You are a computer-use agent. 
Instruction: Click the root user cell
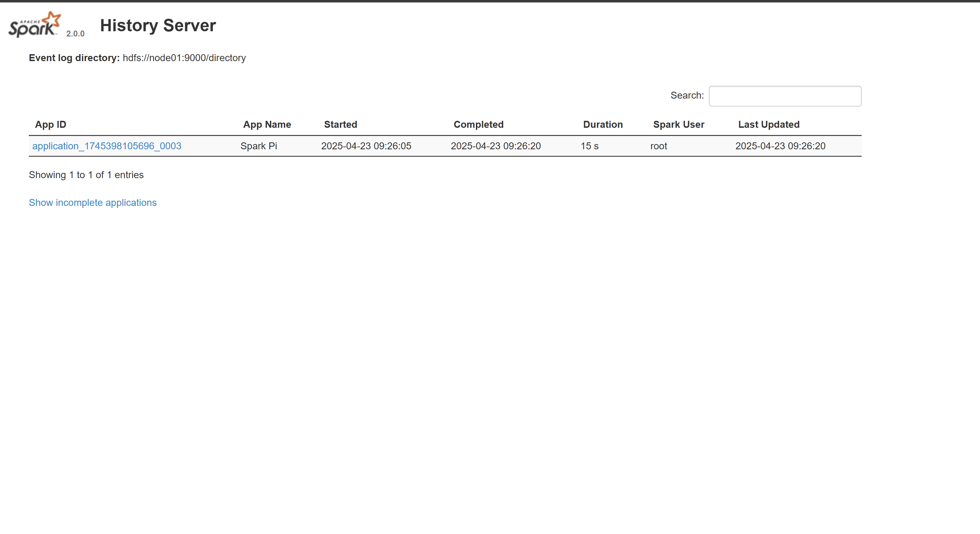pyautogui.click(x=659, y=146)
